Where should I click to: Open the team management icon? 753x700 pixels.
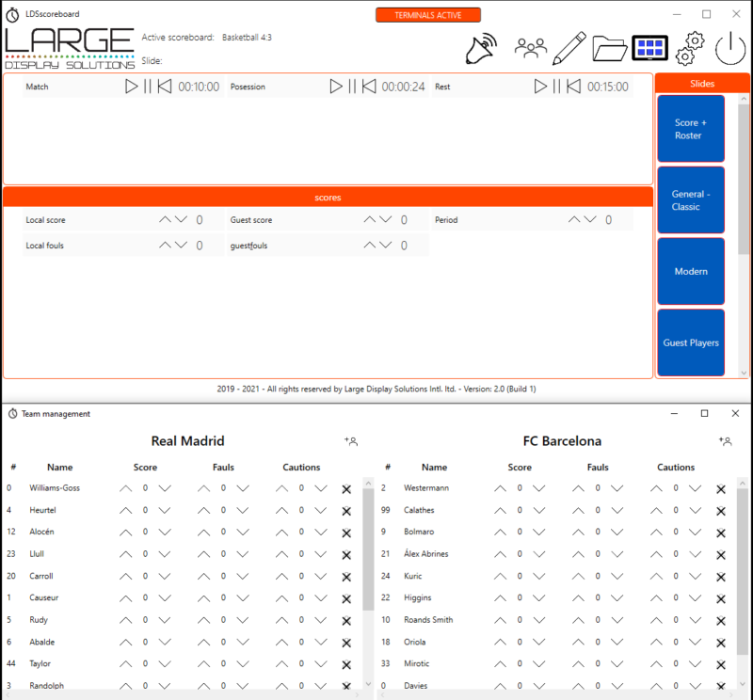531,47
